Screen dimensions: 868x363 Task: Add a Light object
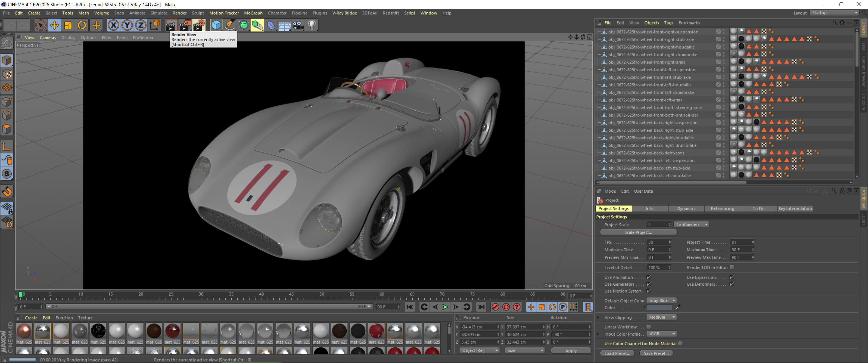(x=312, y=25)
